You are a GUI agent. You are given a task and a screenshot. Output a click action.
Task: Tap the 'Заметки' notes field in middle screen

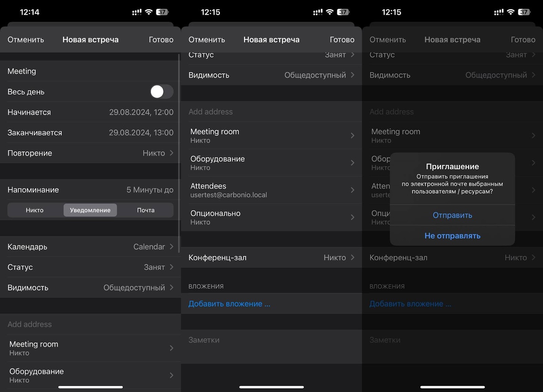(x=271, y=347)
